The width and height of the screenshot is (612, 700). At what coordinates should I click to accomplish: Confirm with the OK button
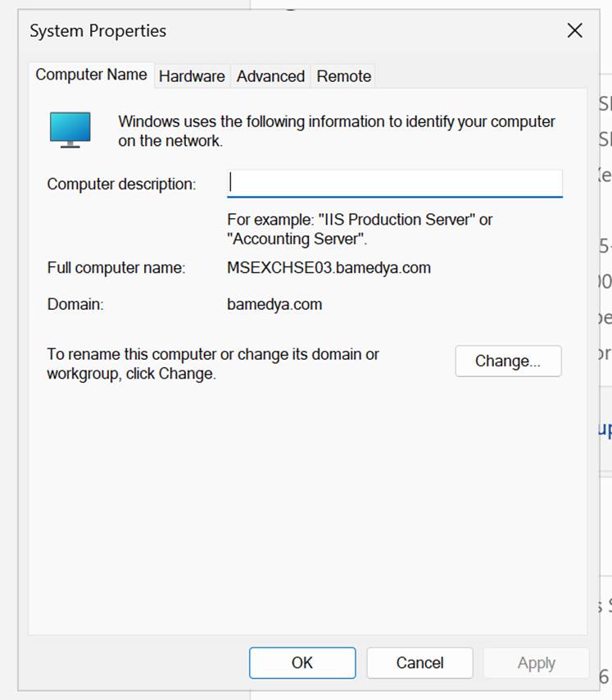(302, 663)
